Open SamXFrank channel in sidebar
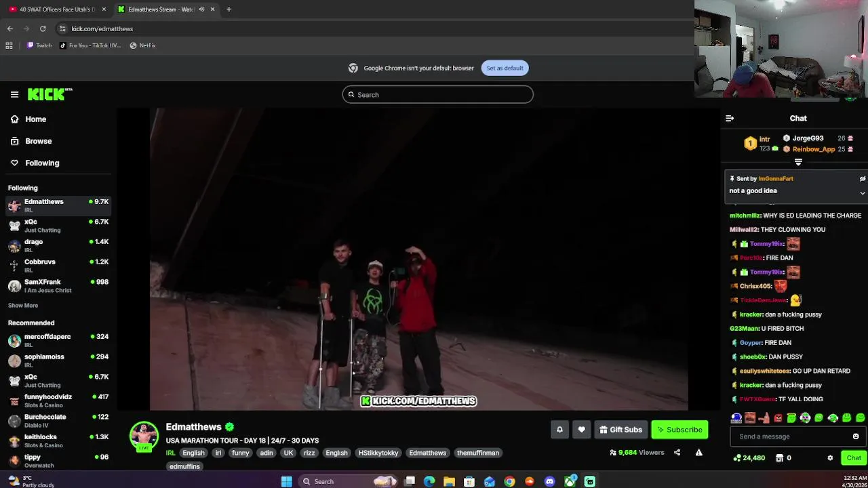 (x=58, y=285)
